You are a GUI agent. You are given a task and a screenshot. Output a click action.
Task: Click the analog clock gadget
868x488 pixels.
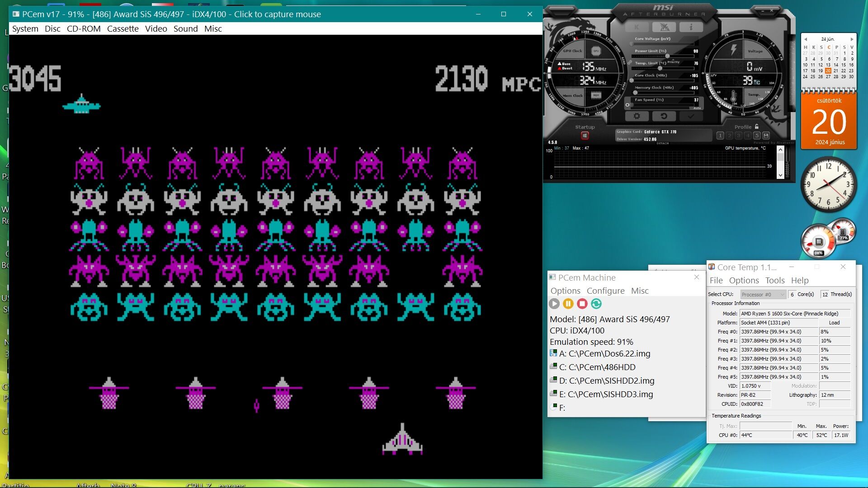(829, 184)
